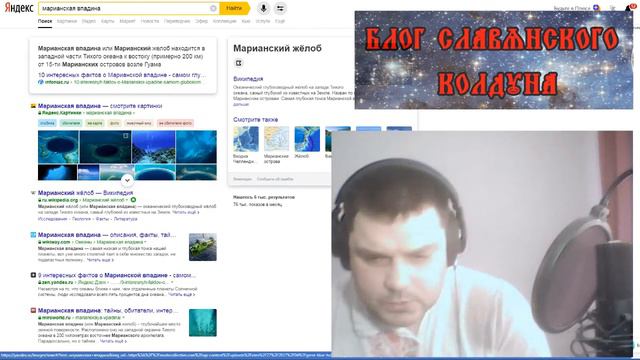This screenshot has width=640, height=360.
Task: Click the first blue-hole image thumbnail
Action: [x=58, y=147]
